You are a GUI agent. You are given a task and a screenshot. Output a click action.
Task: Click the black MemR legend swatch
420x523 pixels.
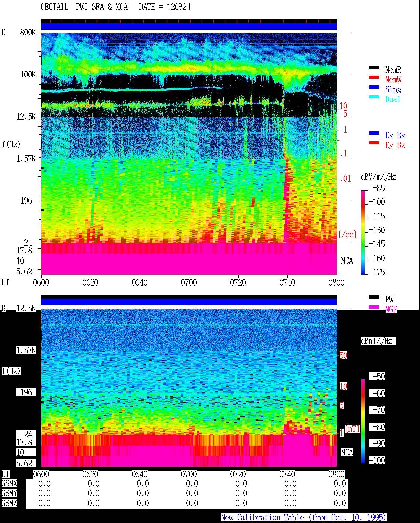(374, 68)
